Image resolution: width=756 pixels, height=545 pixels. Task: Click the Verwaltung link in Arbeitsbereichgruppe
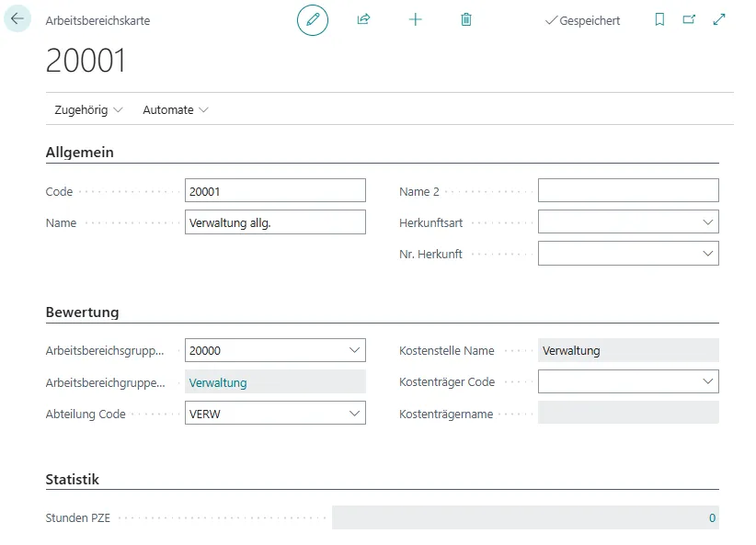[218, 382]
